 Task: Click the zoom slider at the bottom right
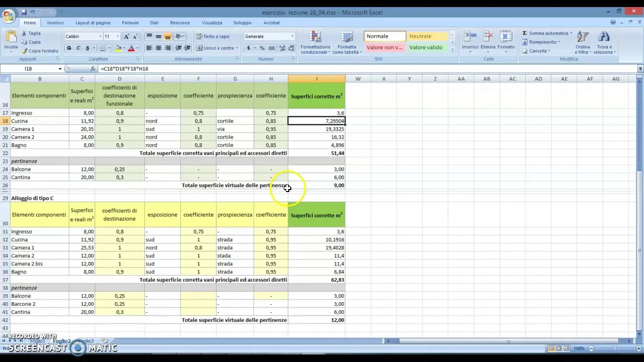coord(615,348)
